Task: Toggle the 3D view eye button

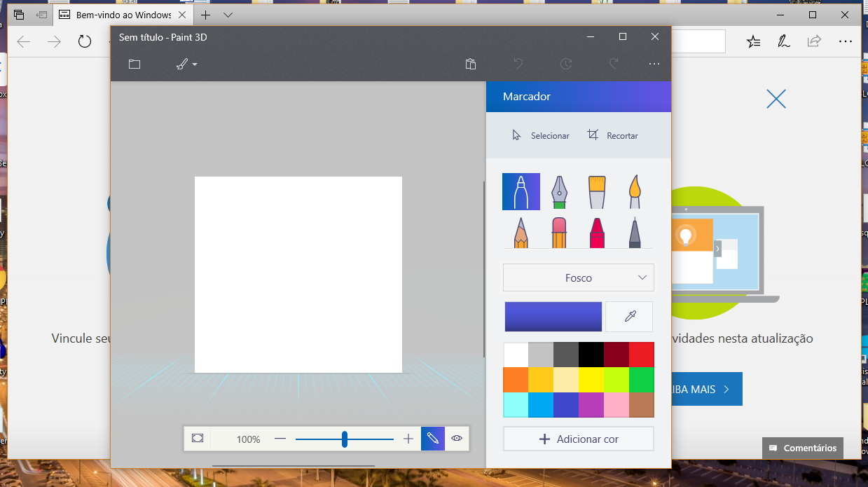Action: click(x=457, y=439)
